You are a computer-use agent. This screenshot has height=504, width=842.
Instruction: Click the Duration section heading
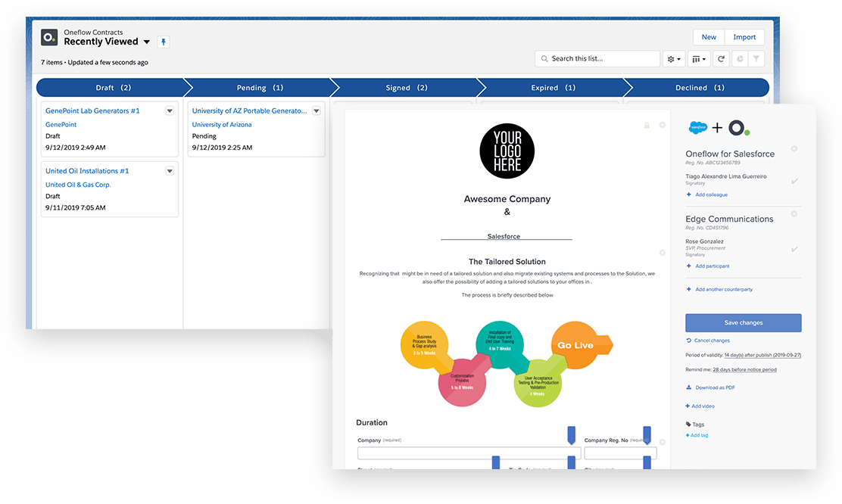372,423
